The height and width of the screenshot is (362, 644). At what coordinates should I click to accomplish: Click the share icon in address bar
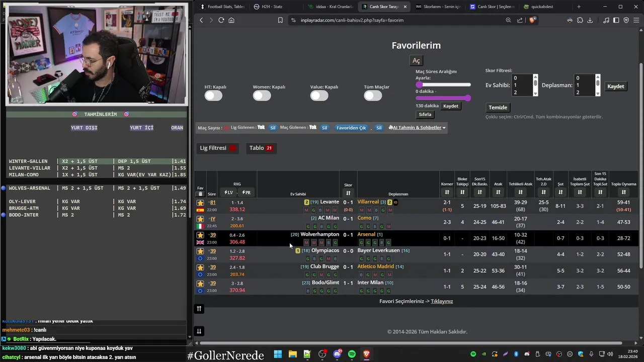(520, 20)
